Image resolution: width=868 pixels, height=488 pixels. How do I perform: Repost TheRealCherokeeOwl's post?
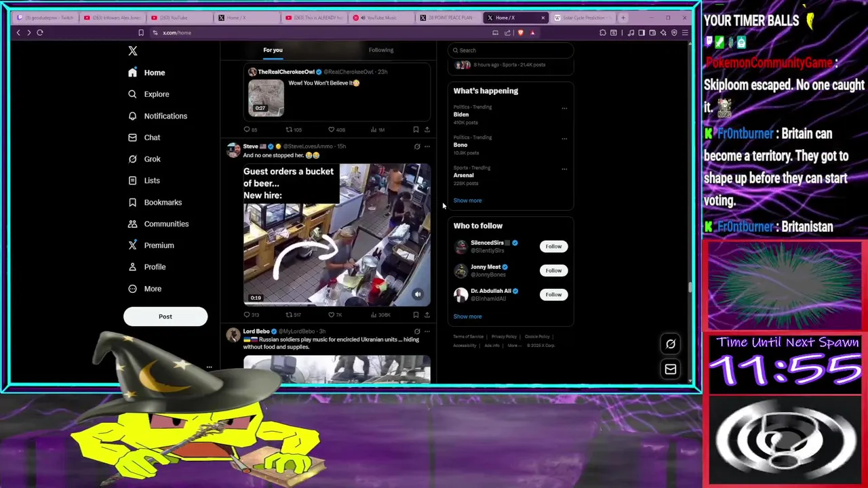[x=293, y=129]
